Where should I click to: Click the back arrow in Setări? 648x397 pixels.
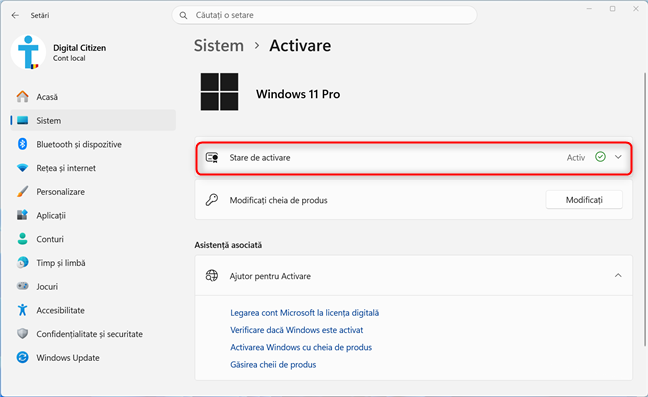[15, 15]
